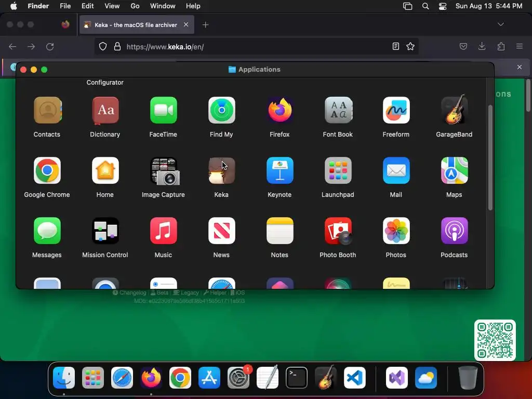The image size is (532, 399).
Task: Open App Store from the Dock
Action: coord(209,378)
